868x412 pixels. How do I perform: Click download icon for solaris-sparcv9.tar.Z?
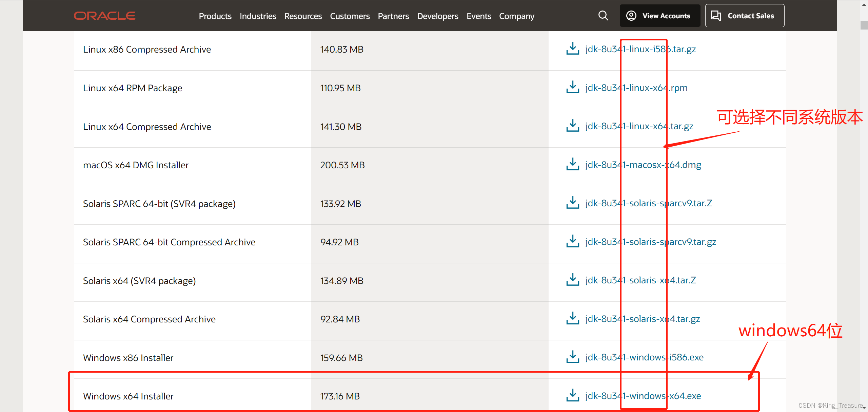pyautogui.click(x=573, y=203)
